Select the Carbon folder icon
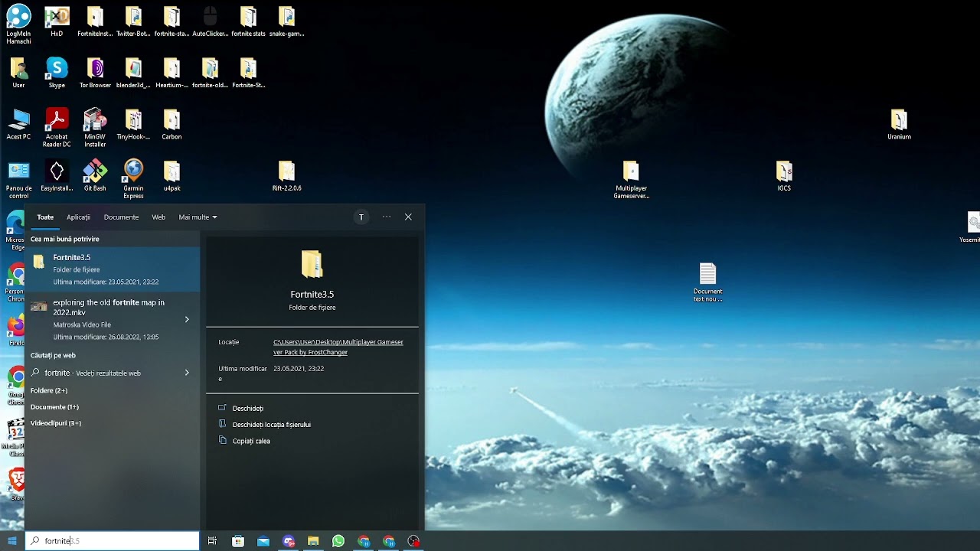Viewport: 980px width, 551px height. pyautogui.click(x=171, y=124)
